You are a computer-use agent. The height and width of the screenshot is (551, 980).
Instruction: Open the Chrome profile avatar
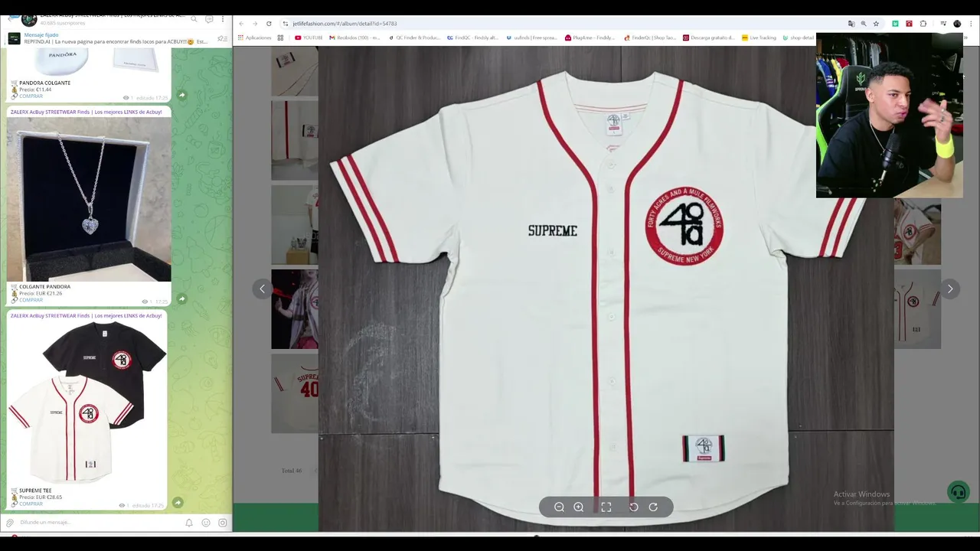pyautogui.click(x=957, y=24)
